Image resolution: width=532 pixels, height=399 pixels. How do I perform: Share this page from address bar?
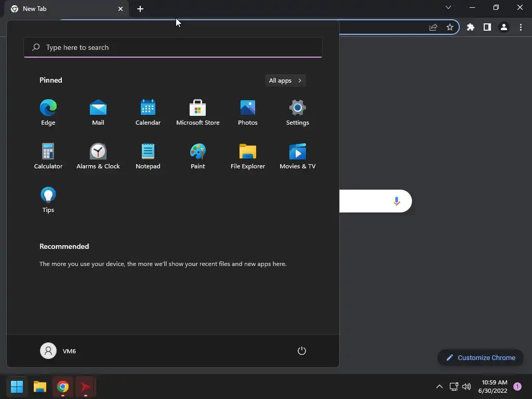click(433, 27)
